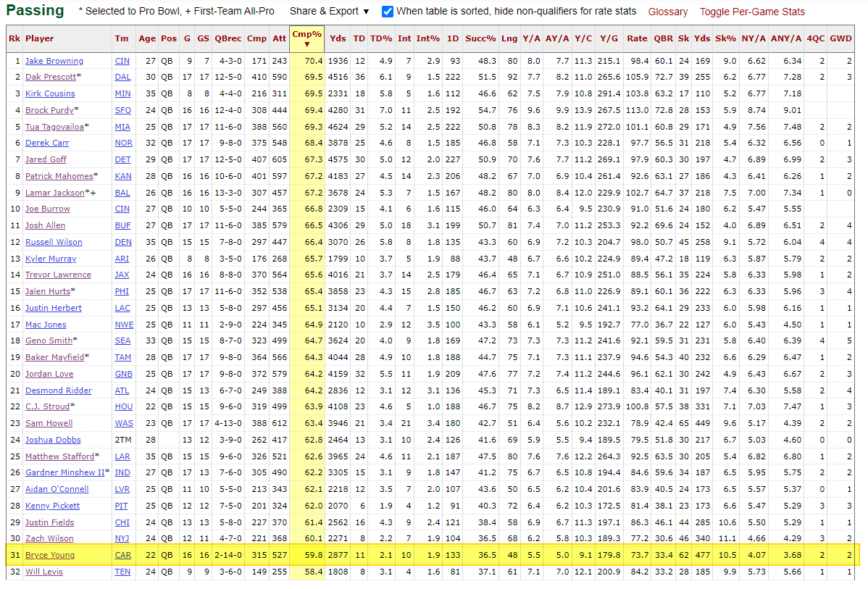This screenshot has height=589, width=868.
Task: Open Dak Prescott player page
Action: click(x=51, y=77)
